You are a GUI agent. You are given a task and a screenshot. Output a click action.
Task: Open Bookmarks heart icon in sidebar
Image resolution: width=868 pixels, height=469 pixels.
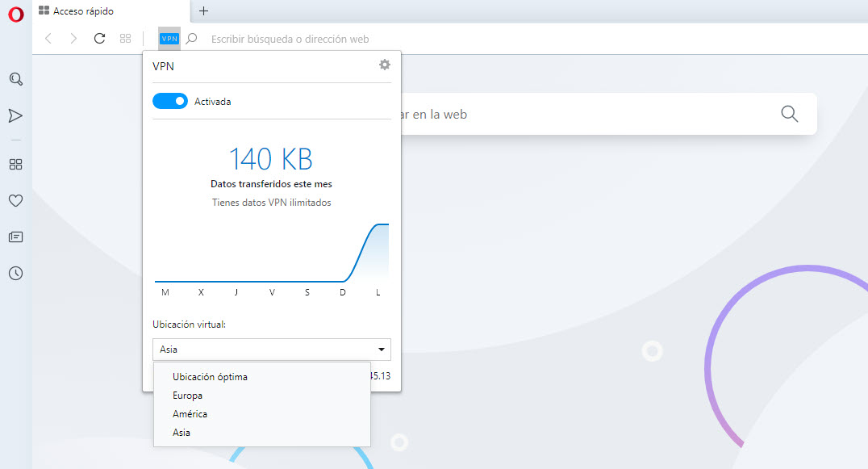point(15,200)
